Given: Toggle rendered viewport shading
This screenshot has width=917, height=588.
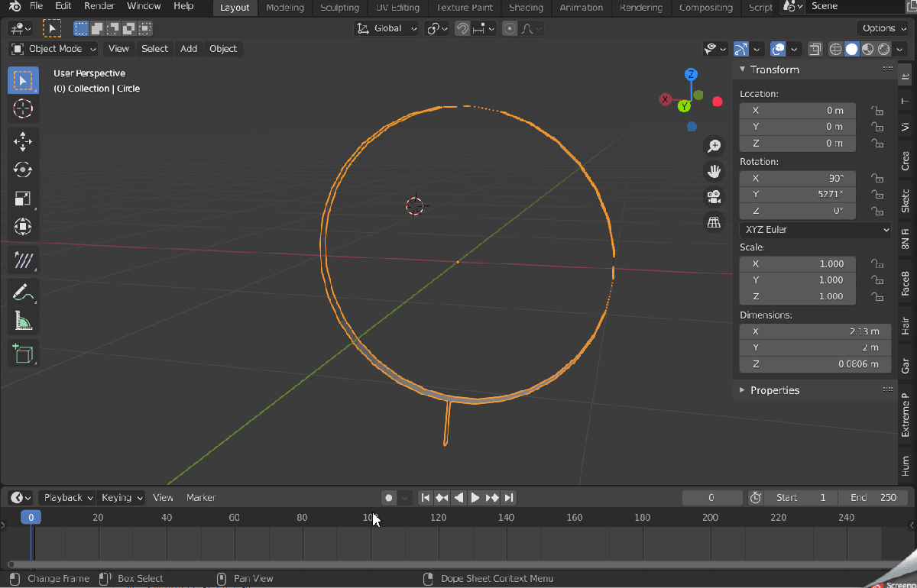Looking at the screenshot, I should coord(883,49).
